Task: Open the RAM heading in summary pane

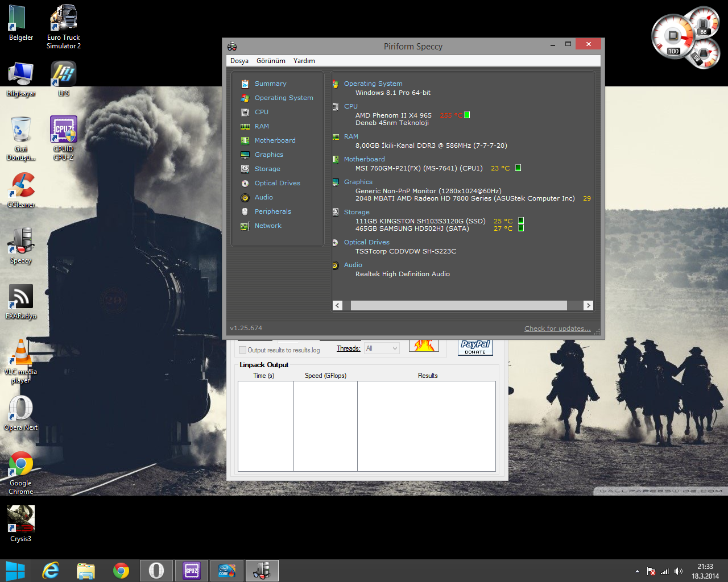Action: [351, 136]
